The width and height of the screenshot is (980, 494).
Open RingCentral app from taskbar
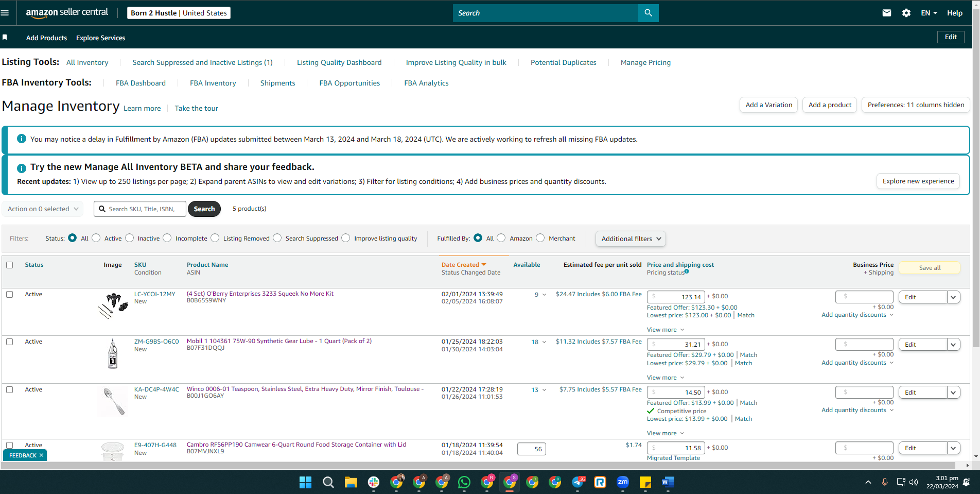tap(600, 482)
